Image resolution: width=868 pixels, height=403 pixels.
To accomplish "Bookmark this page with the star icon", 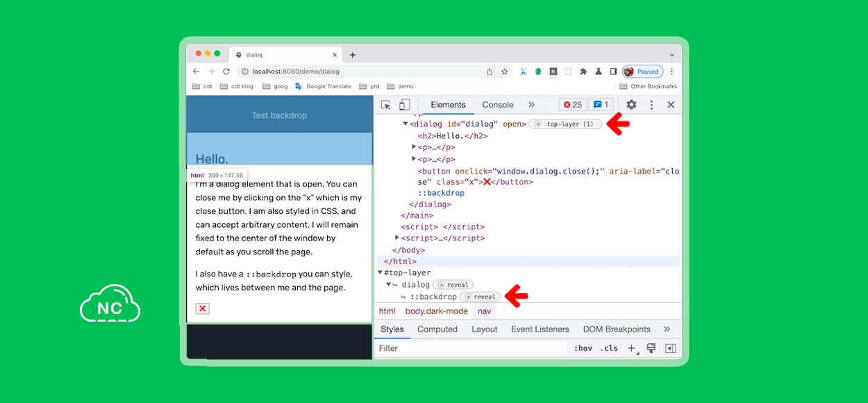I will [505, 72].
